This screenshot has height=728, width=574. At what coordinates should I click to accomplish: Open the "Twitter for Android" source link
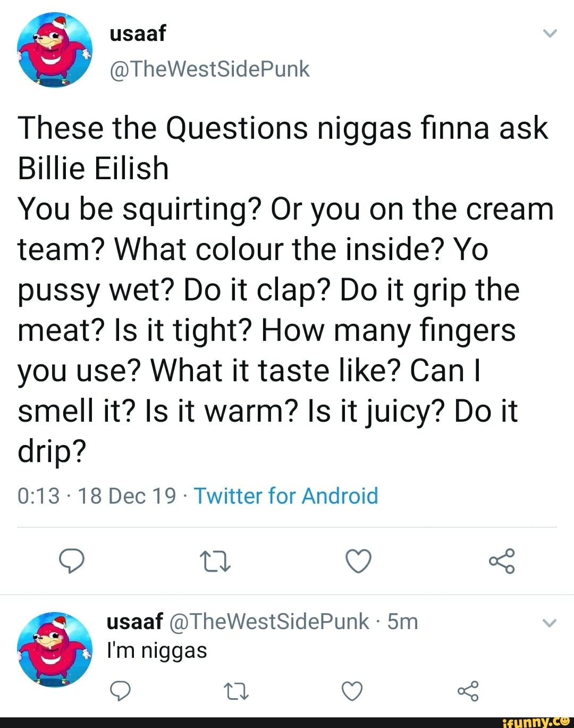(286, 496)
